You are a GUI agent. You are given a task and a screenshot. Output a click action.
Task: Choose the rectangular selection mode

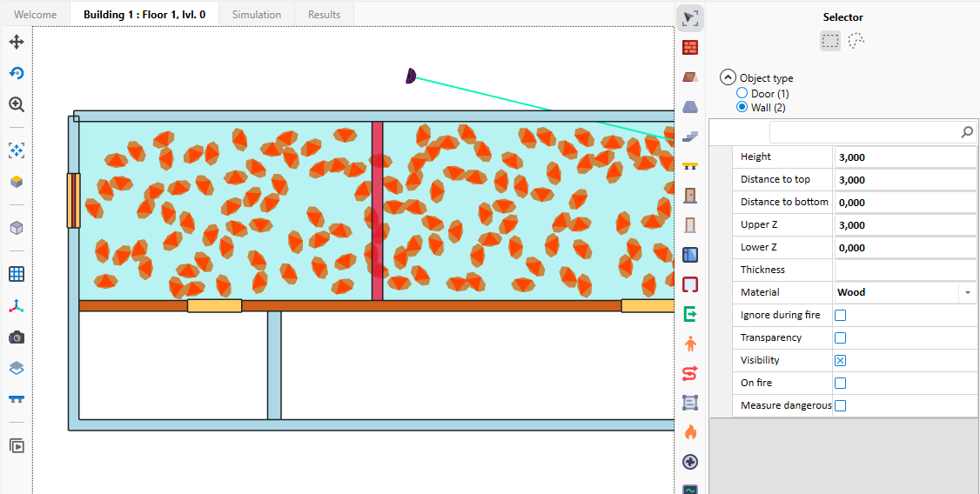(830, 41)
